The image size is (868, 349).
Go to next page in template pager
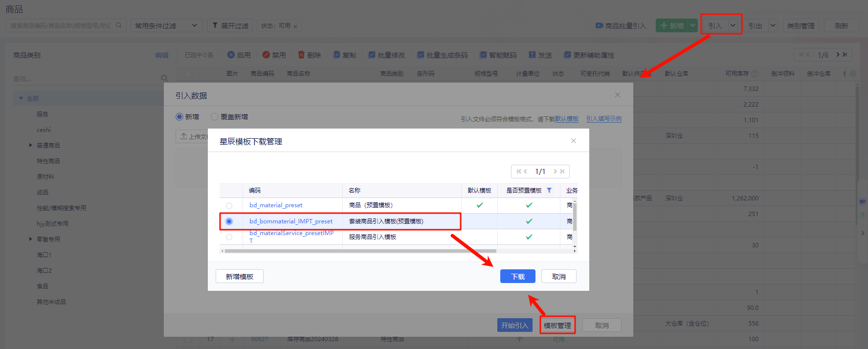pos(556,172)
